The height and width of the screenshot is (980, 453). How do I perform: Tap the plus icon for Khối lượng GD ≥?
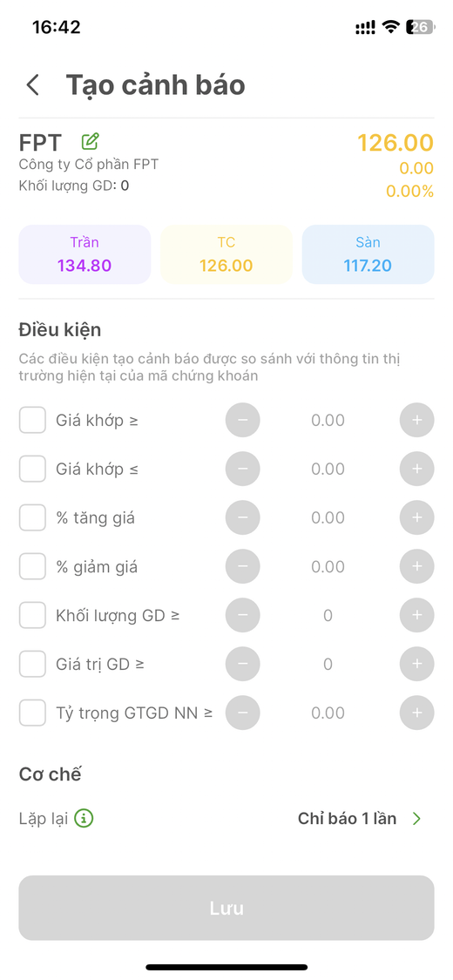(416, 615)
